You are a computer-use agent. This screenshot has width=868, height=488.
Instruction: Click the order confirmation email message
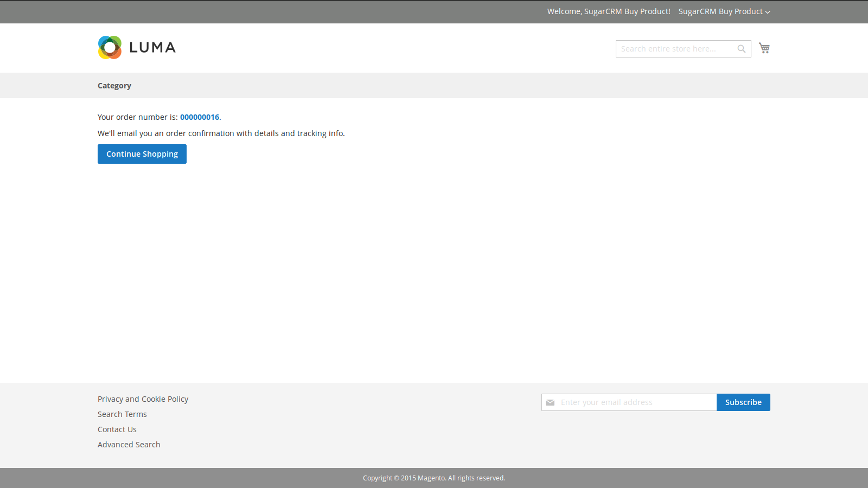point(221,133)
